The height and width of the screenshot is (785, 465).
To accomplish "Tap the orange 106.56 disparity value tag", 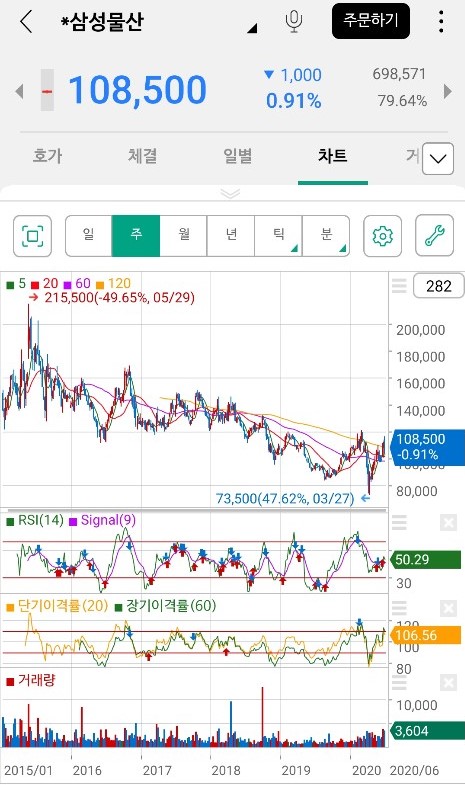I will pyautogui.click(x=427, y=635).
